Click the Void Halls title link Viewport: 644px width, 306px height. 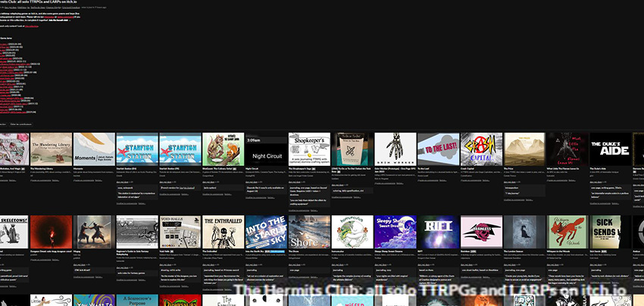[164, 251]
